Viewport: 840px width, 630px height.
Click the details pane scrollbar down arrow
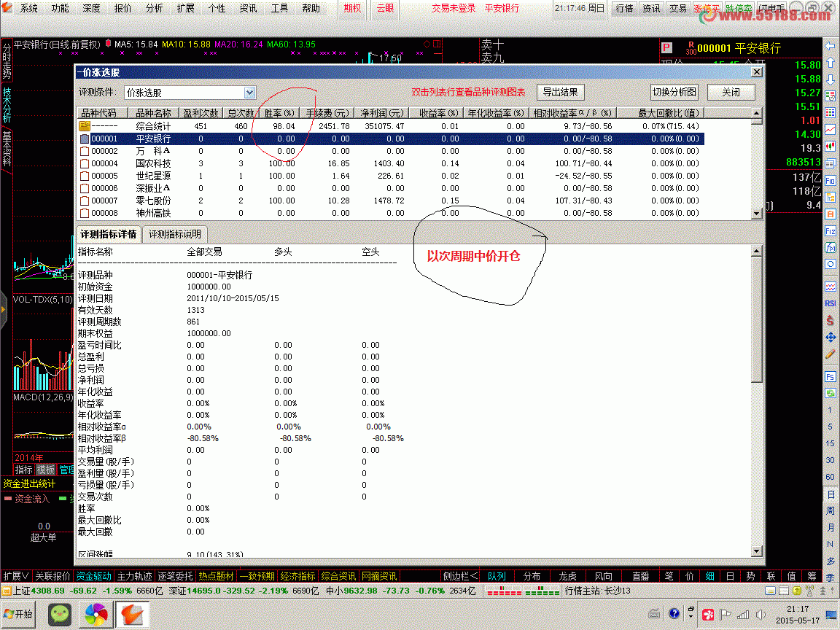point(756,551)
